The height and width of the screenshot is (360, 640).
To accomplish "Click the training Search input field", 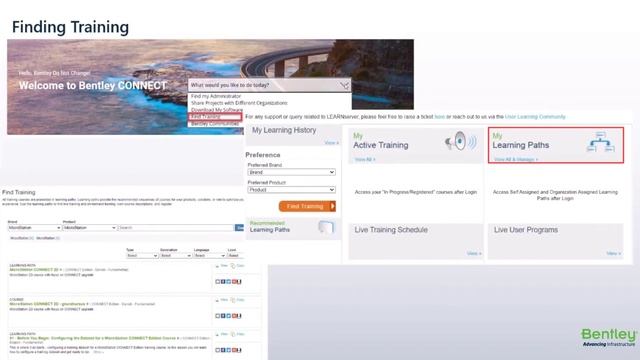I will point(176,228).
